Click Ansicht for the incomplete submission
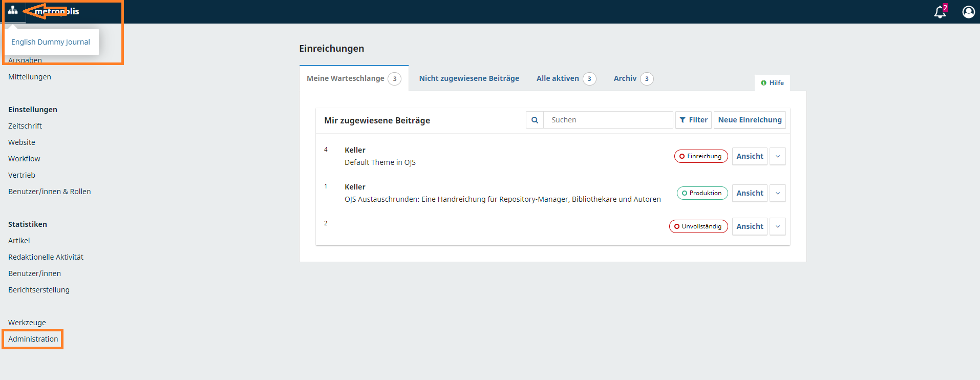This screenshot has height=380, width=980. tap(750, 226)
